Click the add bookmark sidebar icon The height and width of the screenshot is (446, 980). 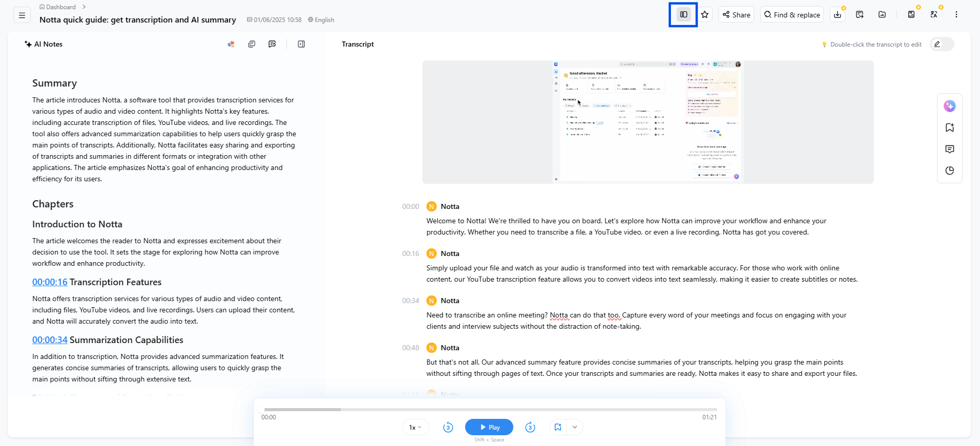(x=950, y=128)
